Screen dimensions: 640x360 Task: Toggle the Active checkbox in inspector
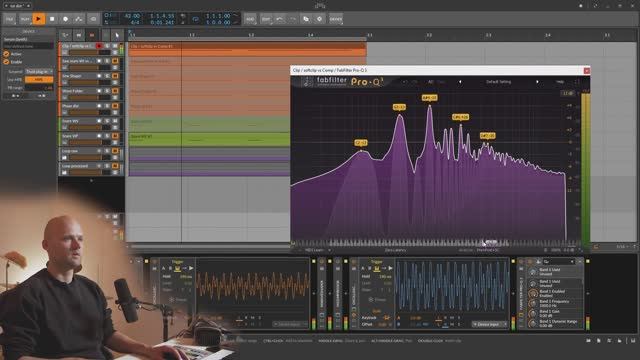(x=6, y=54)
